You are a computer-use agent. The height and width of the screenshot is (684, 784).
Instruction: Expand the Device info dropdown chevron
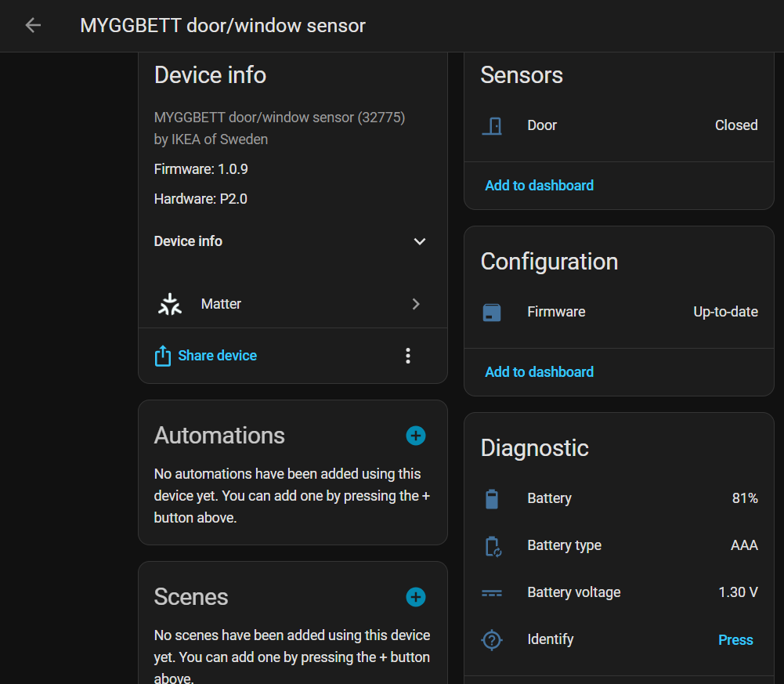(420, 241)
